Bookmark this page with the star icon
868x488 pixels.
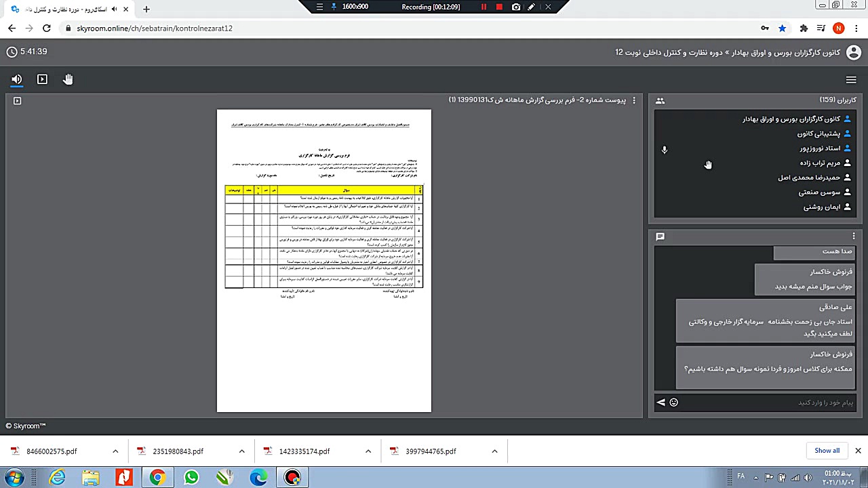coord(783,28)
